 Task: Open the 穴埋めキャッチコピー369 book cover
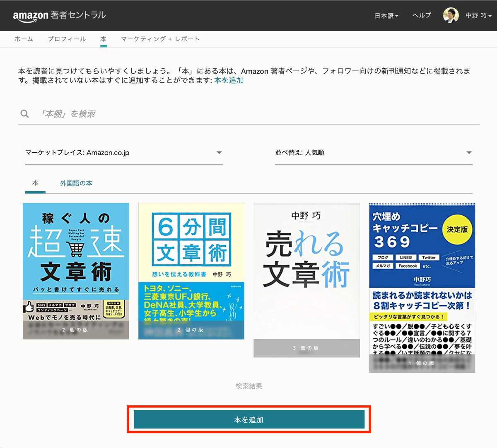[x=422, y=288]
